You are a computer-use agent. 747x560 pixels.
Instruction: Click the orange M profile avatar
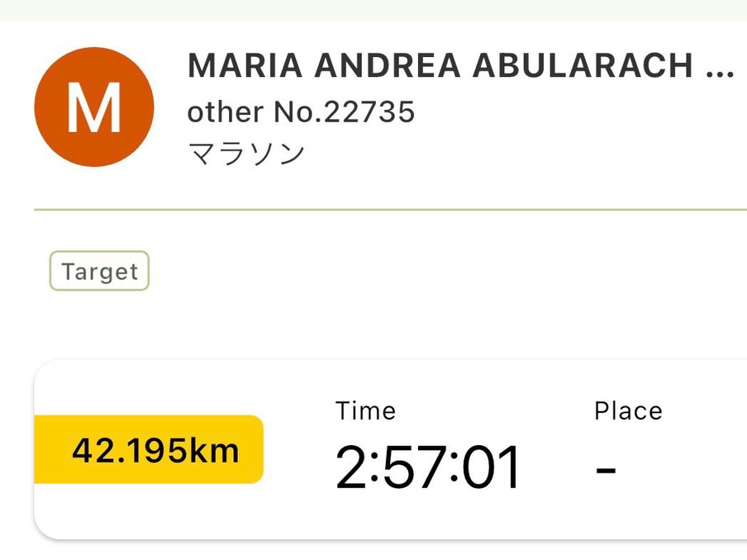coord(93,107)
